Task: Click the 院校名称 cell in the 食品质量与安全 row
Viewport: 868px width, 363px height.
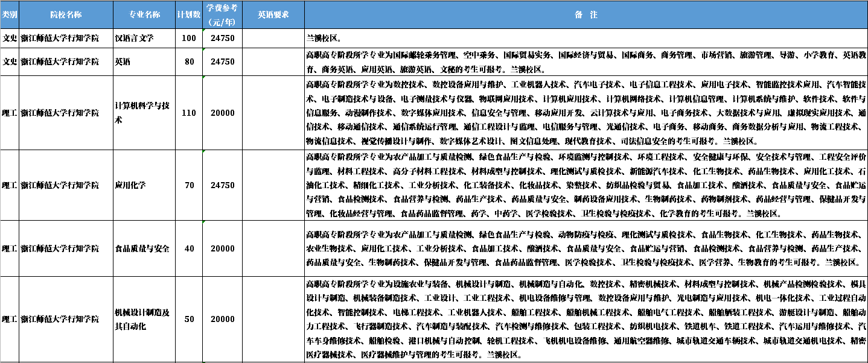Action: point(66,248)
